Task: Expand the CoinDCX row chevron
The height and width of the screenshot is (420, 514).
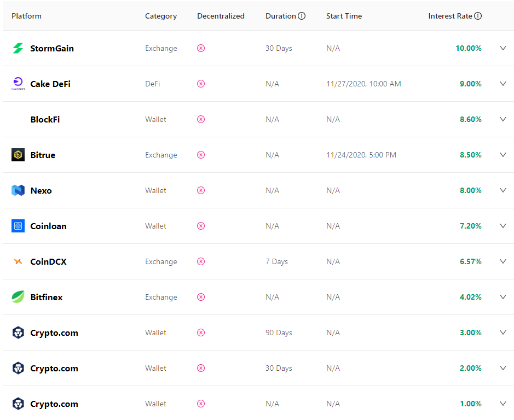Action: 503,261
